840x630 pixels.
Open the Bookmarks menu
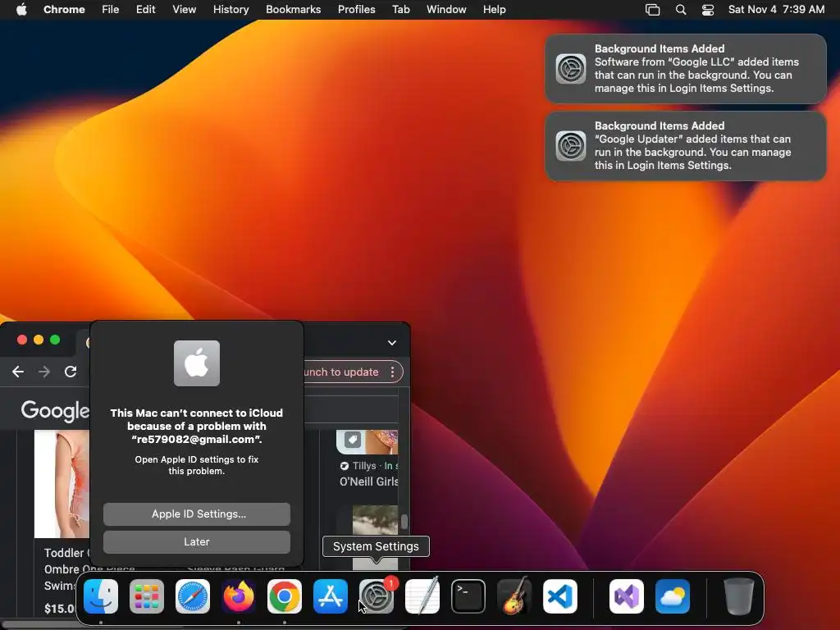pyautogui.click(x=294, y=10)
